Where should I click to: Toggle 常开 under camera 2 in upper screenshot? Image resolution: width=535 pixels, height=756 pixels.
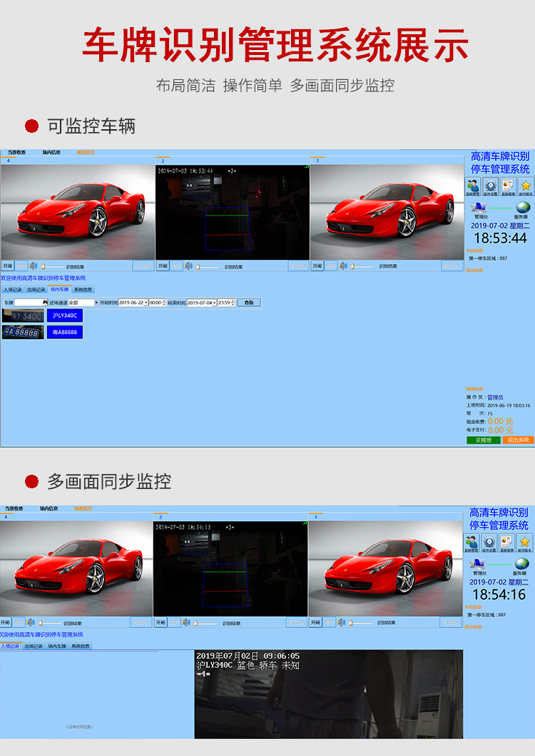click(x=176, y=266)
